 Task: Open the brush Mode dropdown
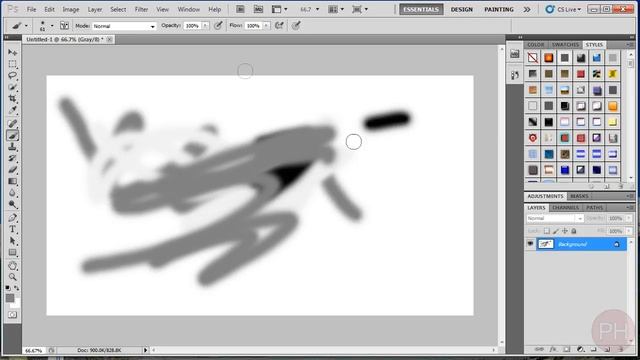(124, 26)
